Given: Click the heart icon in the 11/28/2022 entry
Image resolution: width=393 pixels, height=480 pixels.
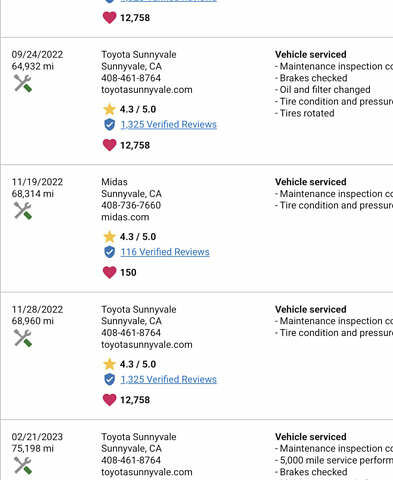Looking at the screenshot, I should [109, 400].
